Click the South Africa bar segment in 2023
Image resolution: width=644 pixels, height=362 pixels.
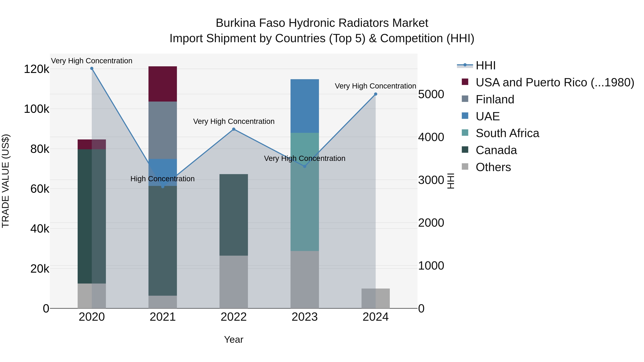click(304, 192)
